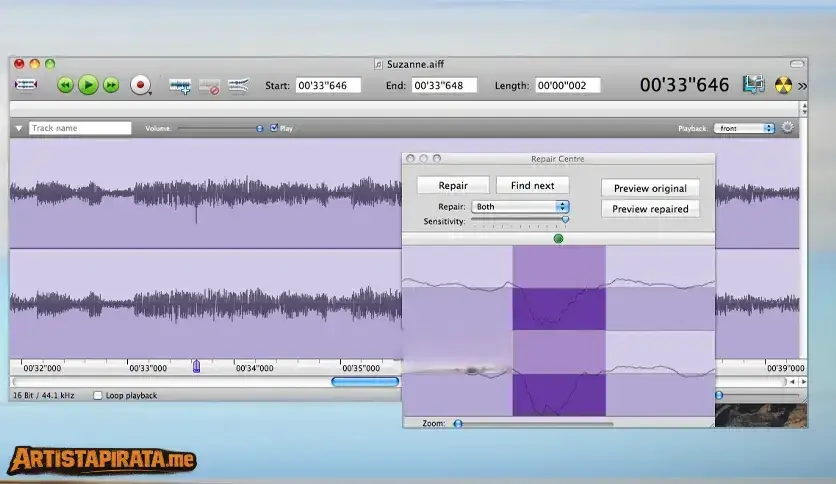This screenshot has width=836, height=484.
Task: Show more toolbar items with double arrow
Action: pyautogui.click(x=802, y=86)
